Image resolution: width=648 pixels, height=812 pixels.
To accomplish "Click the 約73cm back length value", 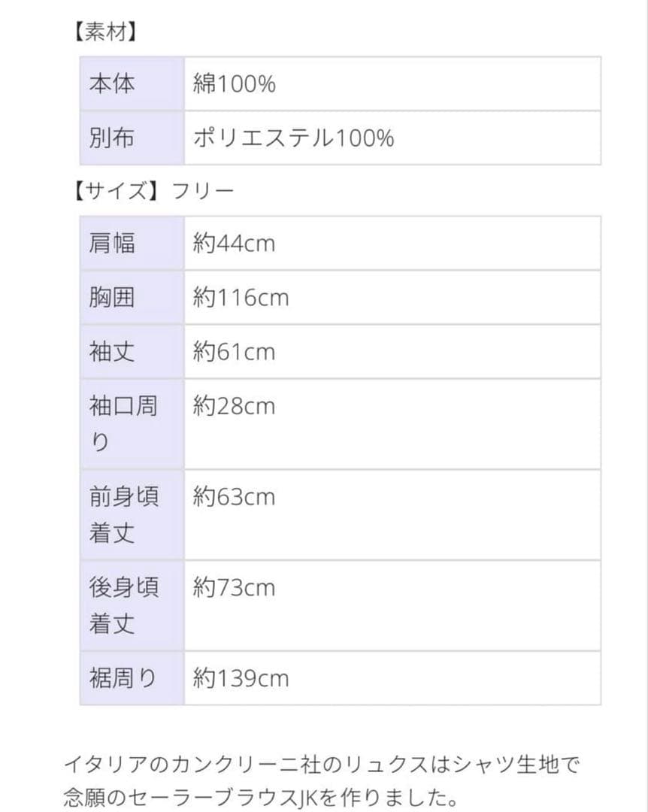I will coord(234,587).
